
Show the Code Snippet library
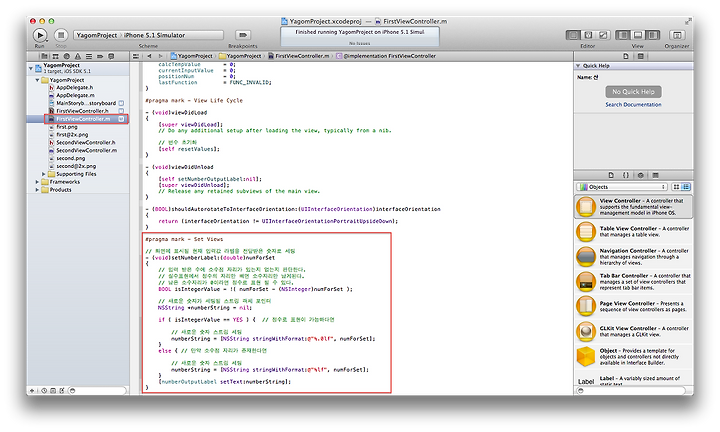point(625,175)
